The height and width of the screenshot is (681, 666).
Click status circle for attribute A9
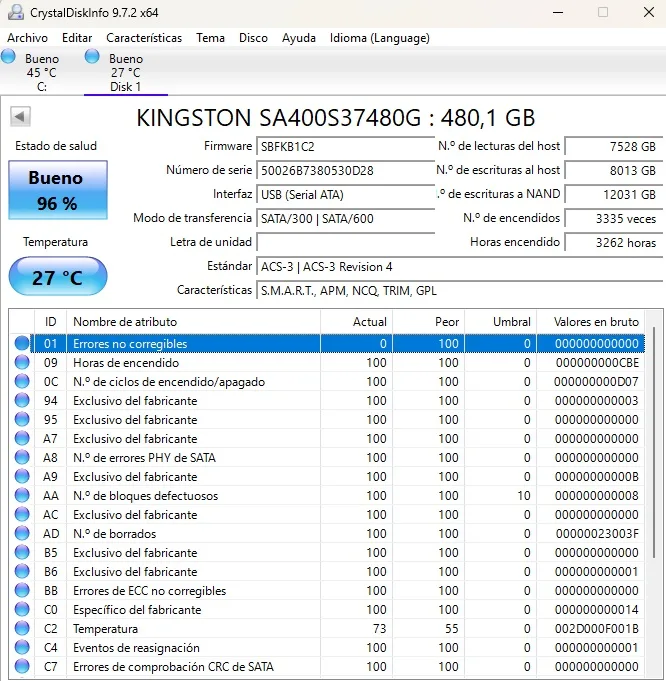(x=22, y=477)
